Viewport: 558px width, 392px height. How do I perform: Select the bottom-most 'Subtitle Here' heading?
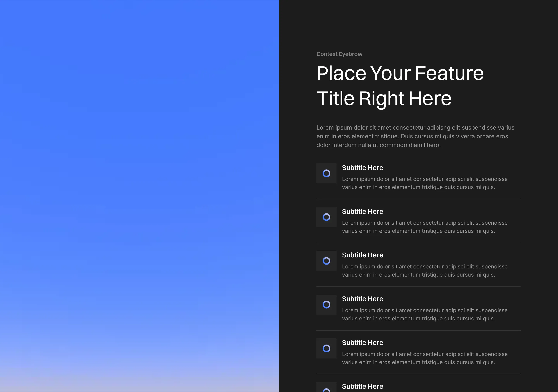(x=362, y=386)
